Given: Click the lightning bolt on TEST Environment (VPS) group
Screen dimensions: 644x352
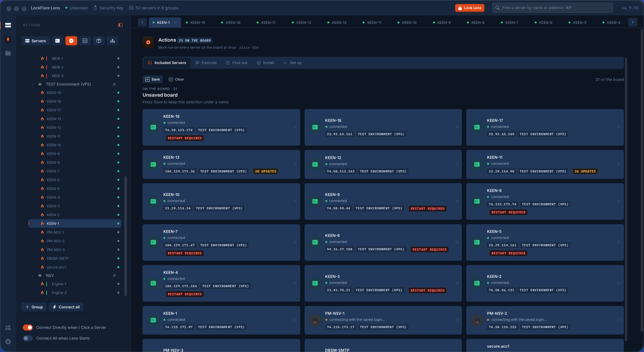Looking at the screenshot, I should point(114,84).
